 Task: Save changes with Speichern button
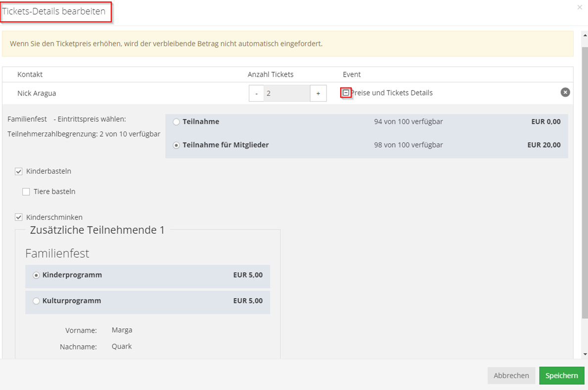(x=561, y=376)
